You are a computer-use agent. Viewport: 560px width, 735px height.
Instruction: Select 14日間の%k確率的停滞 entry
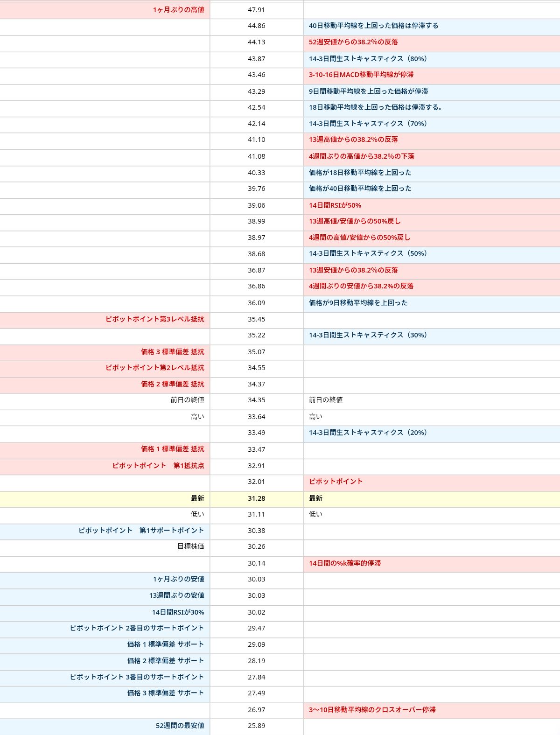(345, 563)
